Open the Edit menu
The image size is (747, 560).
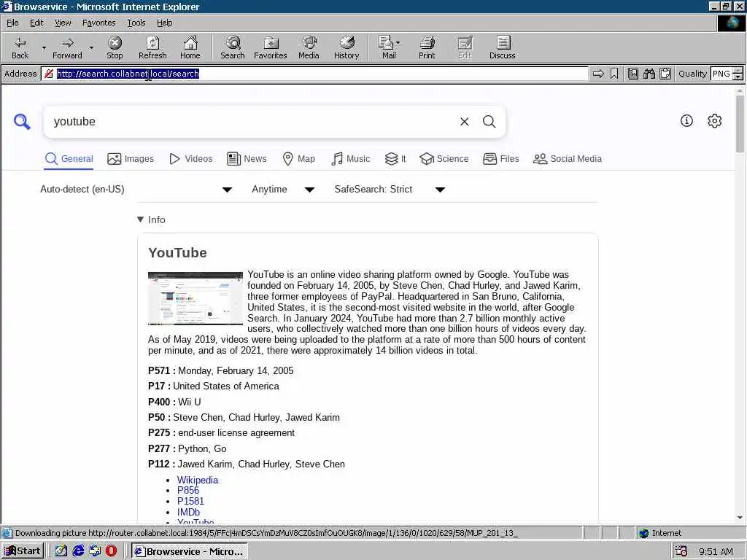coord(36,23)
